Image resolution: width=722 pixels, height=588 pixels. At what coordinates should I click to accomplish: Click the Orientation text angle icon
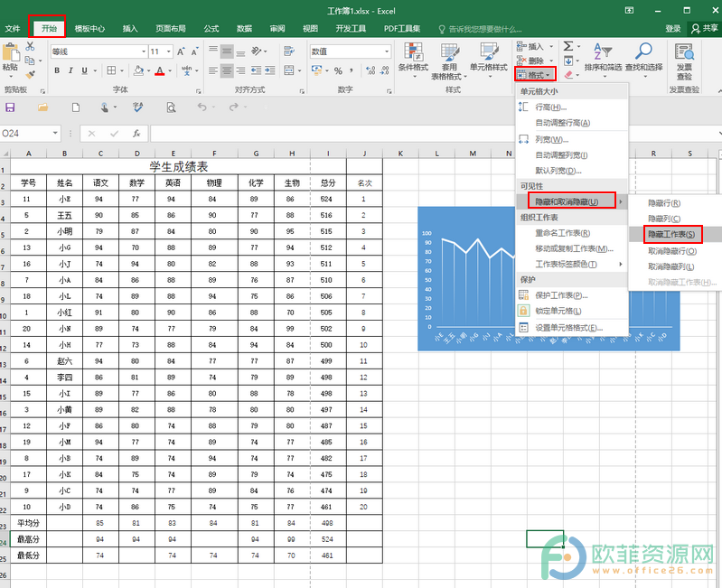click(x=256, y=51)
